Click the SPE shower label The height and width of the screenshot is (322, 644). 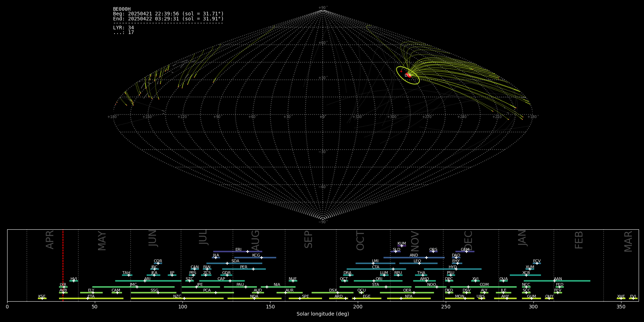[305, 297]
